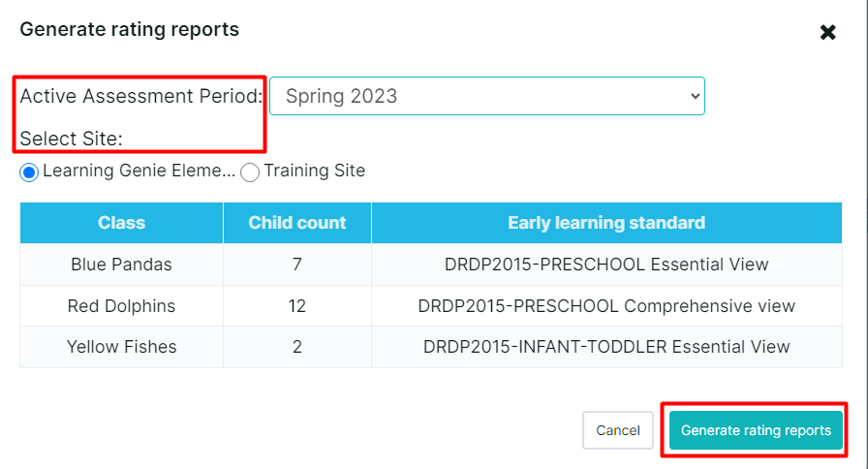Click the Child count column header
The image size is (868, 469).
coord(296,223)
